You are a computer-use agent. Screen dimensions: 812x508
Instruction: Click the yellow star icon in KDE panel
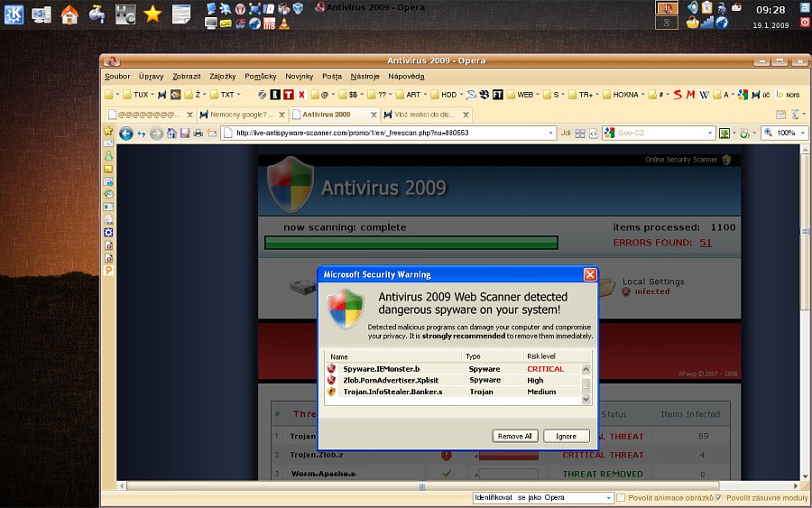[x=152, y=14]
